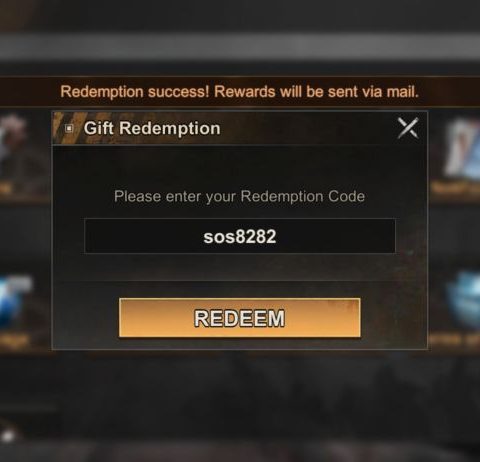Focus the redemption code field containing sos8282
Screen dimensions: 480x462
coord(240,236)
